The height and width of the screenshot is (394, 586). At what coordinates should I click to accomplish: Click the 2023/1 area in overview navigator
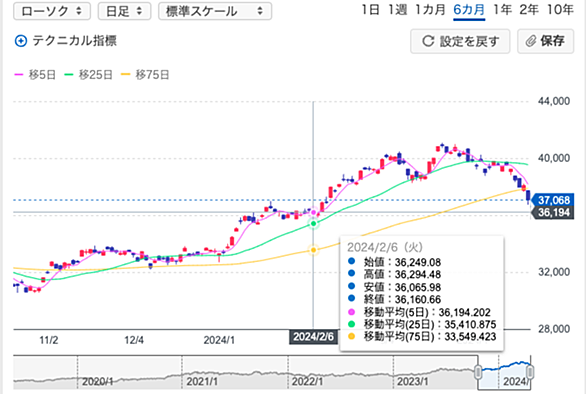point(413,382)
